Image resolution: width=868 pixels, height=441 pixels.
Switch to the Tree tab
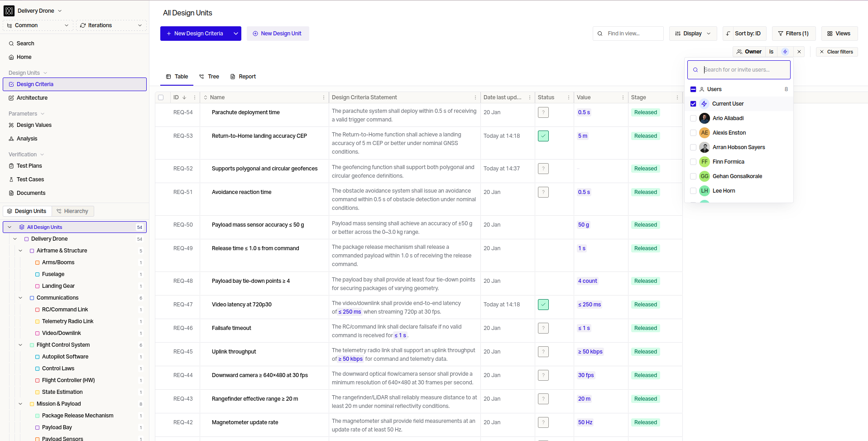click(x=209, y=77)
